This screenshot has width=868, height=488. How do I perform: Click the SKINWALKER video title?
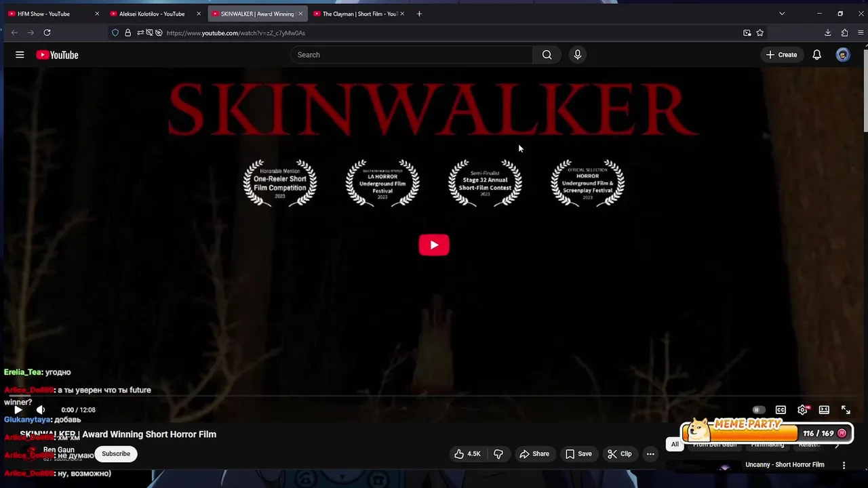pos(118,434)
